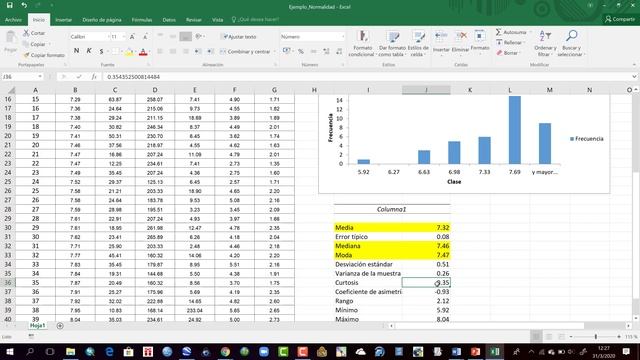Toggle bold (N) formatting
The height and width of the screenshot is (360, 640).
[76, 51]
